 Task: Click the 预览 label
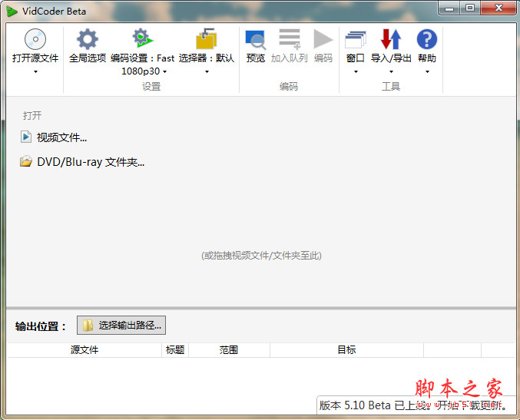[x=256, y=58]
